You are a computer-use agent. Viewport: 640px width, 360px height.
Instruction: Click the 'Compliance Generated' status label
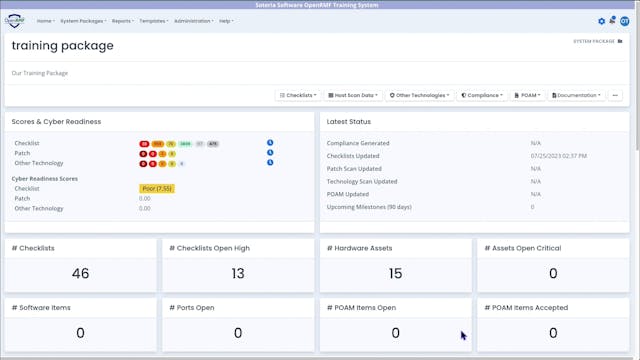[358, 143]
